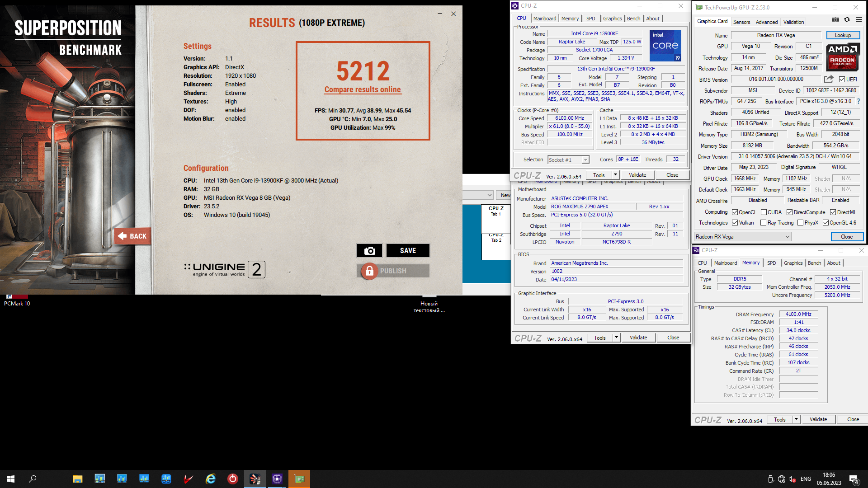Viewport: 868px width, 488px height.
Task: Click DRAM Frequency value 4100.0 MHz
Action: click(798, 314)
